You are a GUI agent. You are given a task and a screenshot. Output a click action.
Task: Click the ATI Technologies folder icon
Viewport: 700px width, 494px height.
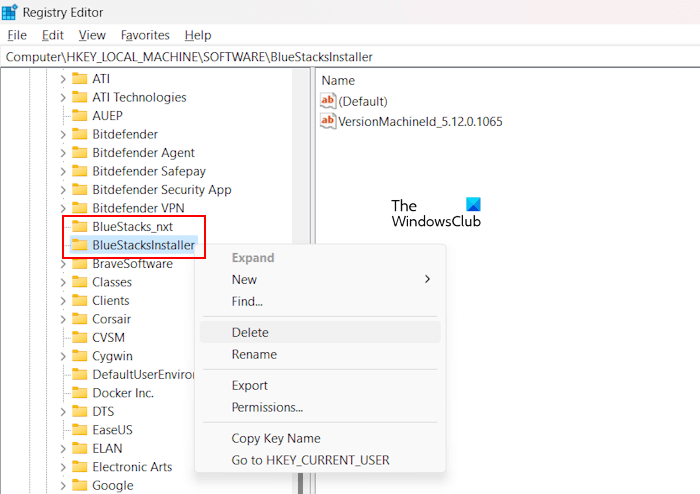[79, 97]
